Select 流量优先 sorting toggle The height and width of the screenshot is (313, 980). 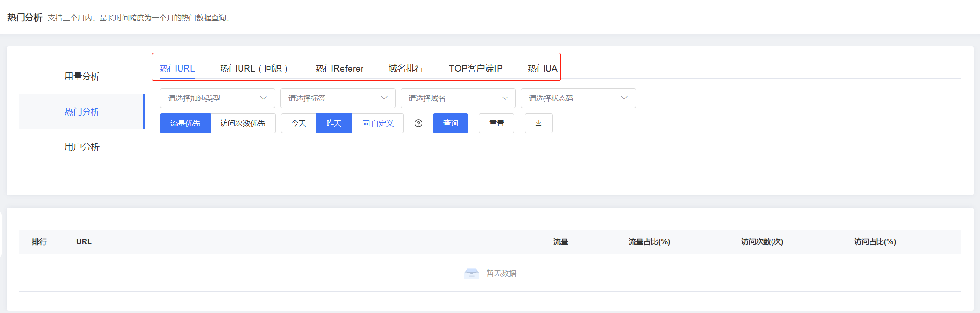185,124
